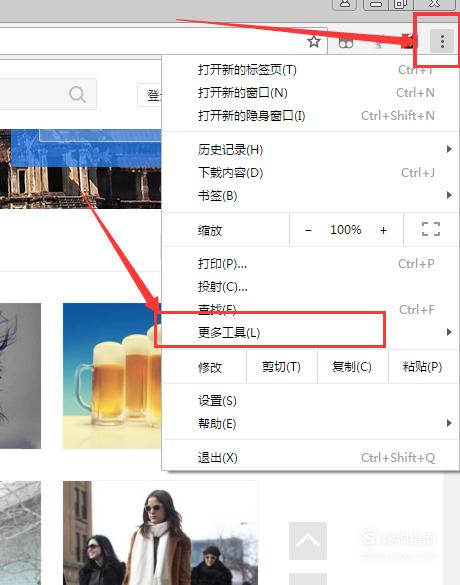The width and height of the screenshot is (460, 585).
Task: Click the 100% zoom value
Action: pyautogui.click(x=345, y=230)
